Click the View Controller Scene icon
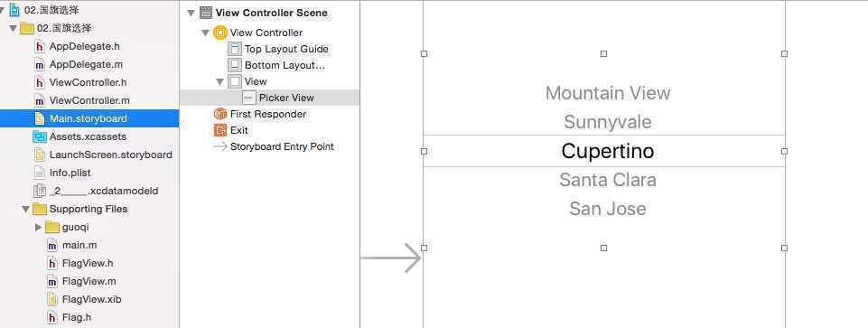Viewport: 868px width, 328px height. click(205, 13)
